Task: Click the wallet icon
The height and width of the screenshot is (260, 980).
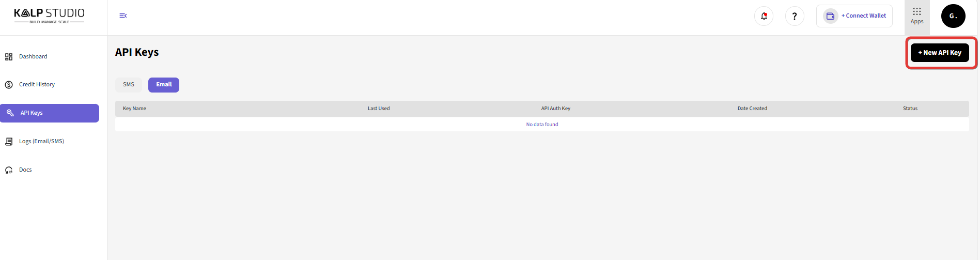Action: 830,16
